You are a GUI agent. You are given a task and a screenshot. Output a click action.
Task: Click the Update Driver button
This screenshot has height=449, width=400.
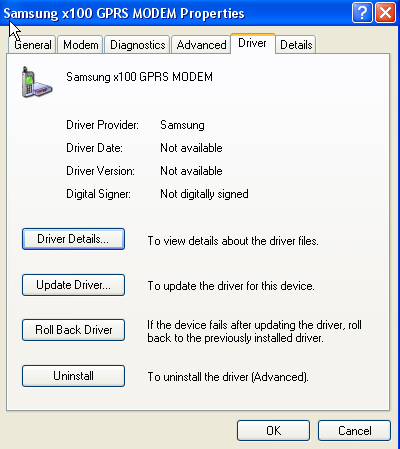(x=73, y=285)
